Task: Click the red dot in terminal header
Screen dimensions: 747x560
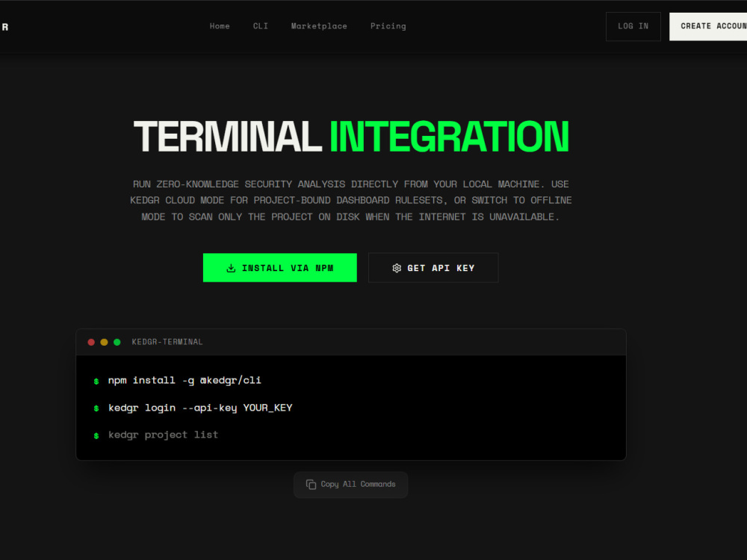Action: [91, 342]
